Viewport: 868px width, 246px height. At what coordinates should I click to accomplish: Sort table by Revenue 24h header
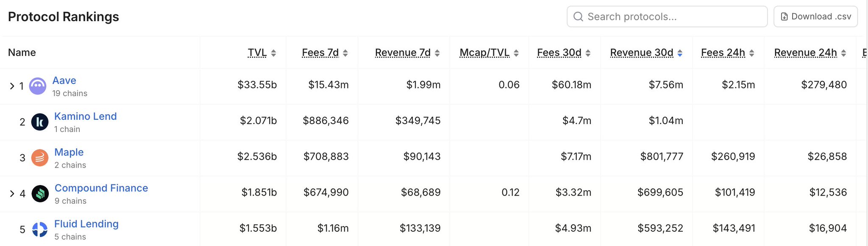tap(805, 53)
